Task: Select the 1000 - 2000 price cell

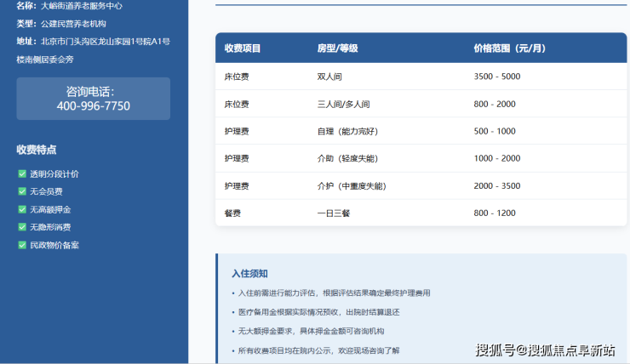Action: tap(497, 158)
